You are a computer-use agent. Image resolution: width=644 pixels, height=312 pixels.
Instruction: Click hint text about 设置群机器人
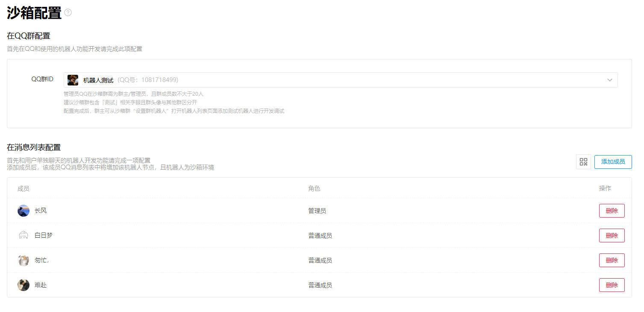[x=174, y=111]
